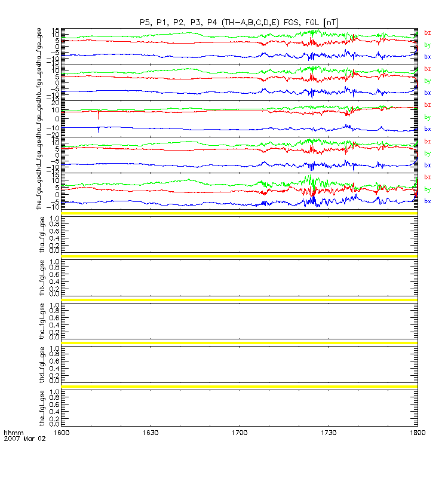Click green by legend of second FGS panel
Image resolution: width=448 pixels, height=478 pixels.
[428, 81]
